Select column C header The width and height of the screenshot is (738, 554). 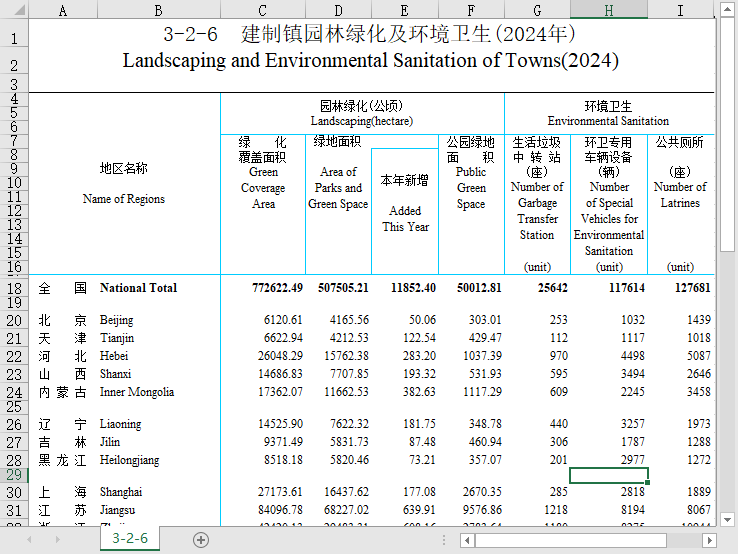click(263, 9)
